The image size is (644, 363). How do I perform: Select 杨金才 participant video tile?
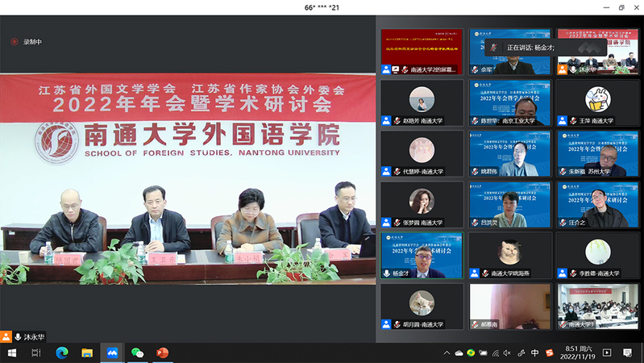pyautogui.click(x=422, y=255)
